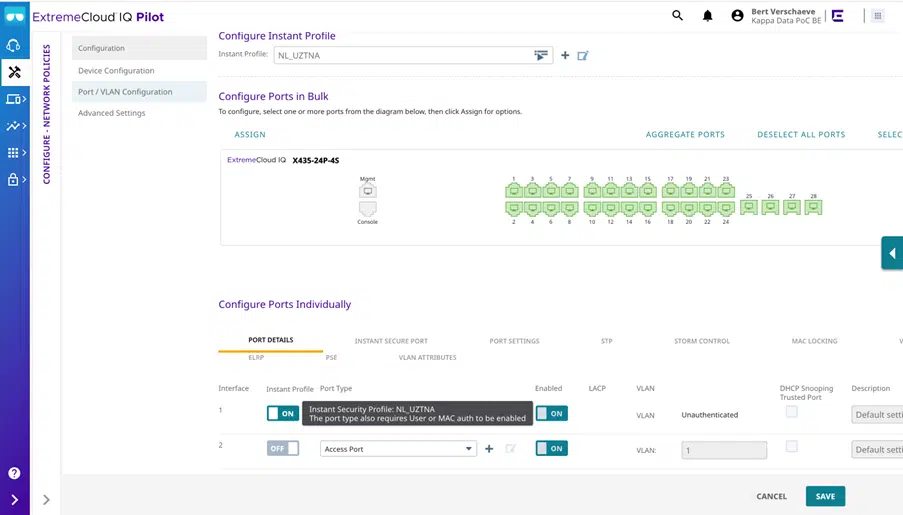Open Port / VLAN Configuration menu item

pyautogui.click(x=139, y=92)
